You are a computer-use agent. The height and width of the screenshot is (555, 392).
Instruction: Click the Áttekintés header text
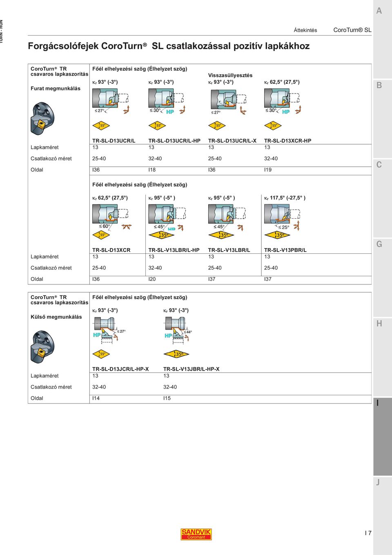click(305, 30)
